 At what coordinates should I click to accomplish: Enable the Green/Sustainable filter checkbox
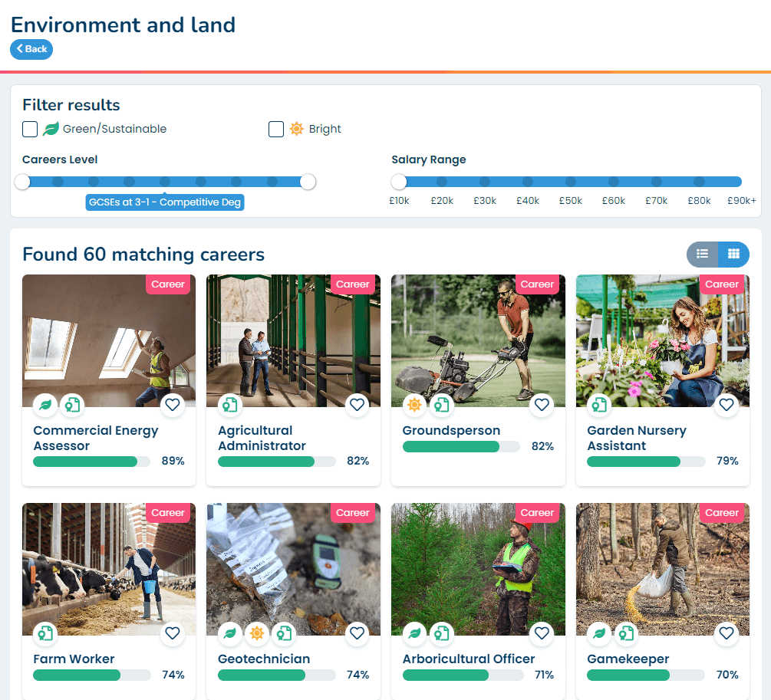[30, 130]
